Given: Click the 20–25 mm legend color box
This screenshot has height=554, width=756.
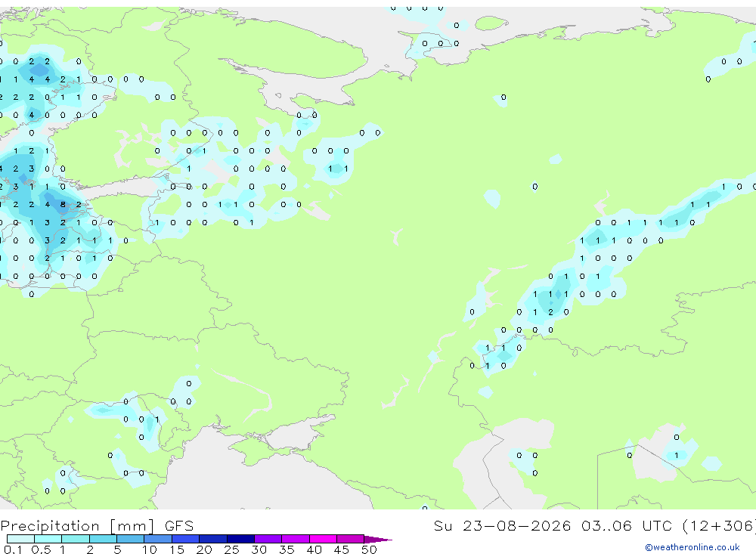Looking at the screenshot, I should 213,539.
